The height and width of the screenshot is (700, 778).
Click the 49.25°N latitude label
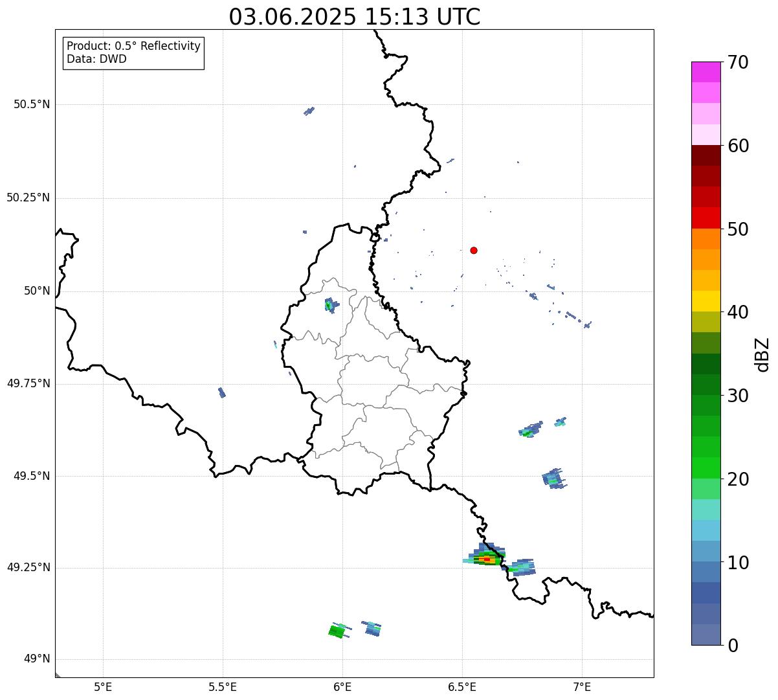pyautogui.click(x=28, y=567)
